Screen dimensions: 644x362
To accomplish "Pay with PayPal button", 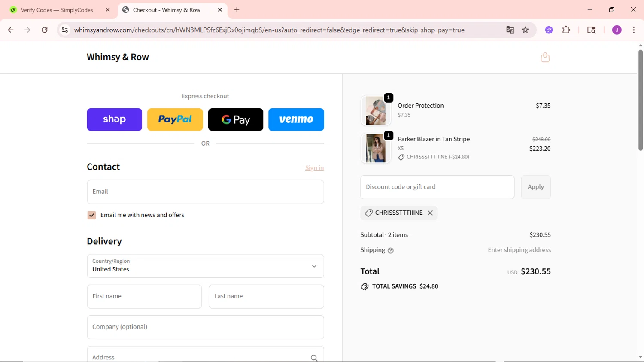I will click(x=175, y=119).
